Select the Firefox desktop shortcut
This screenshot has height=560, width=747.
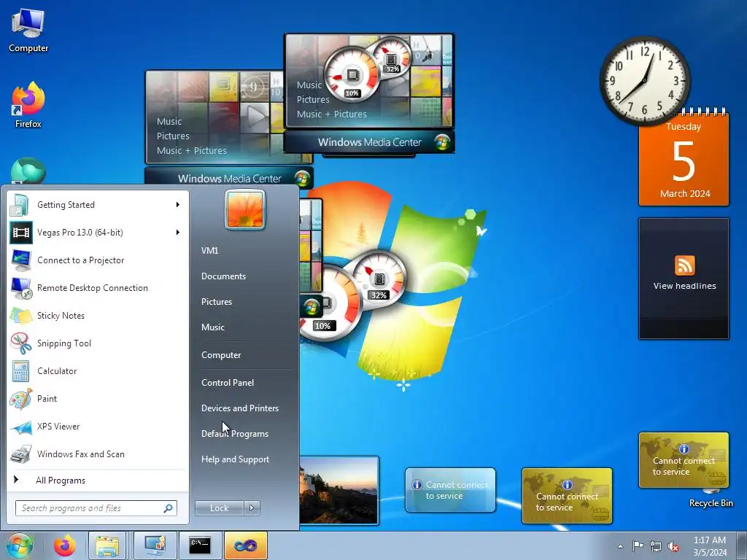click(x=28, y=105)
